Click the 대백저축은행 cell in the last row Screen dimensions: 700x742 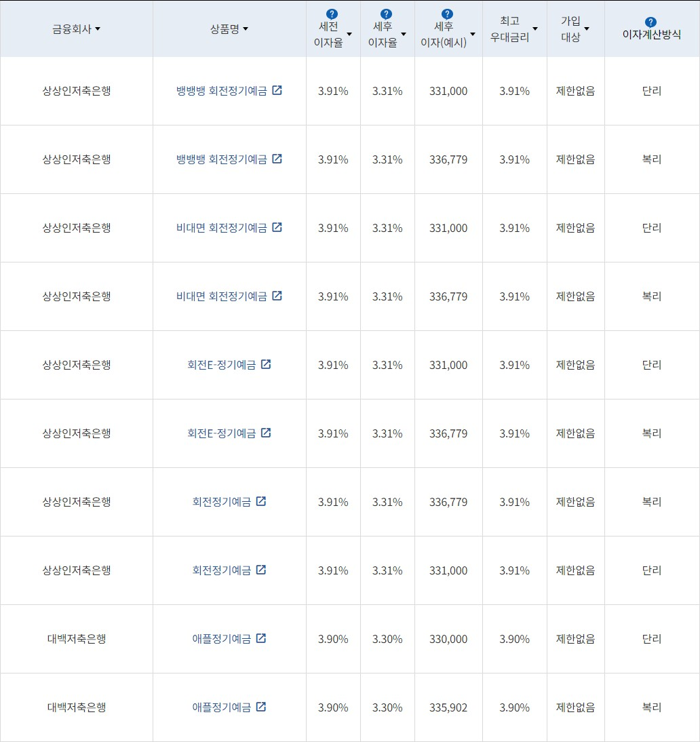click(x=77, y=707)
